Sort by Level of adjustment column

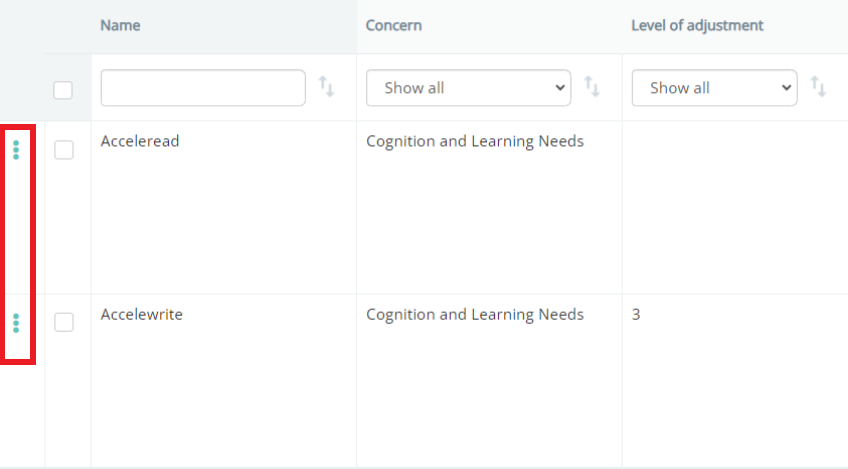tap(818, 87)
